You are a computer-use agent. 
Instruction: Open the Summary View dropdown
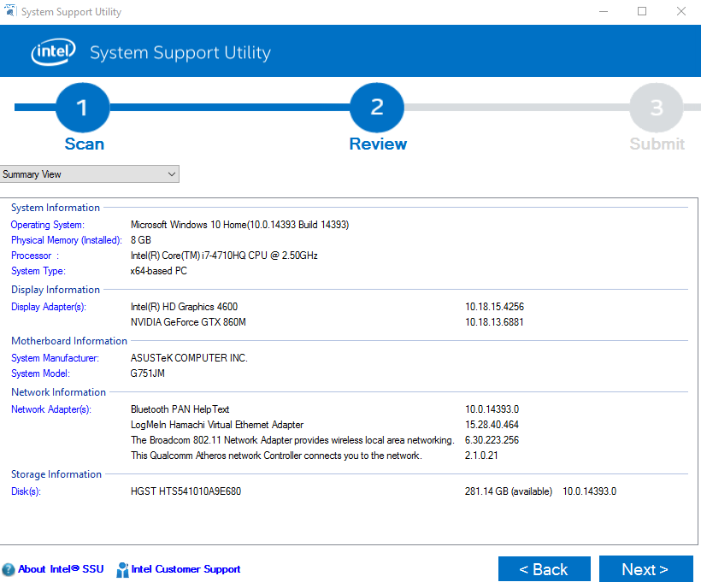click(90, 174)
